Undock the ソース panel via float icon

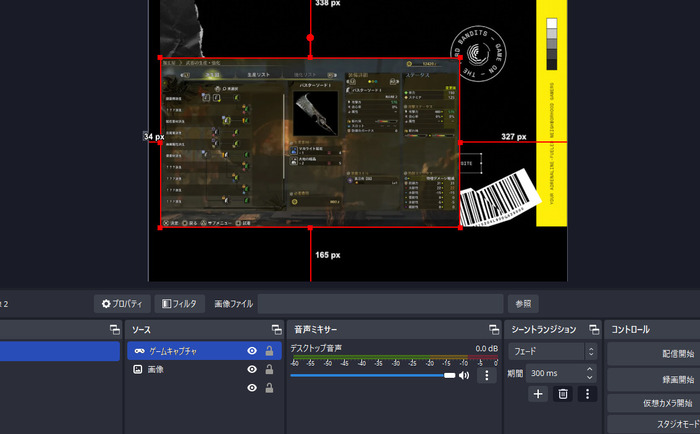[x=276, y=329]
